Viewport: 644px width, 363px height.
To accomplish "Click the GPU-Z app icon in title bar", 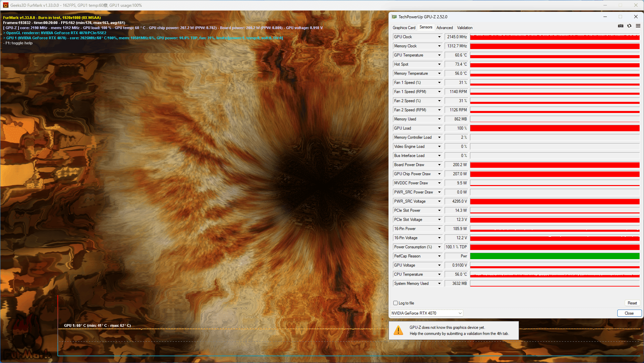I will pyautogui.click(x=394, y=17).
